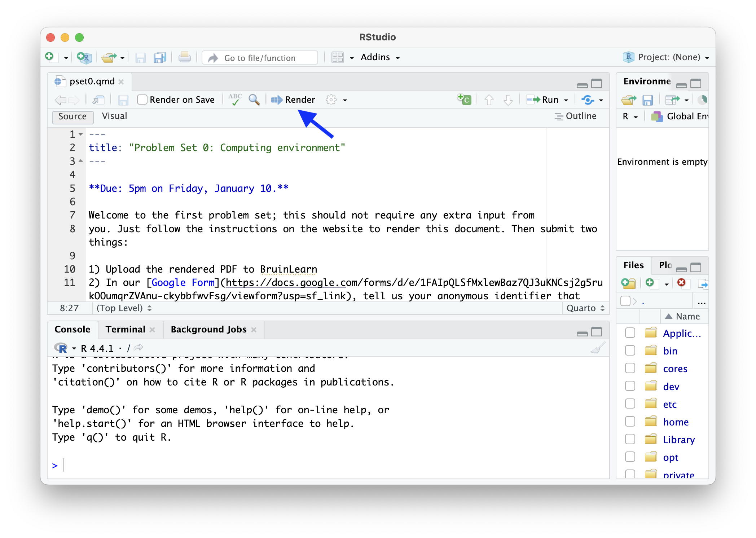Open the home folder link

(676, 422)
